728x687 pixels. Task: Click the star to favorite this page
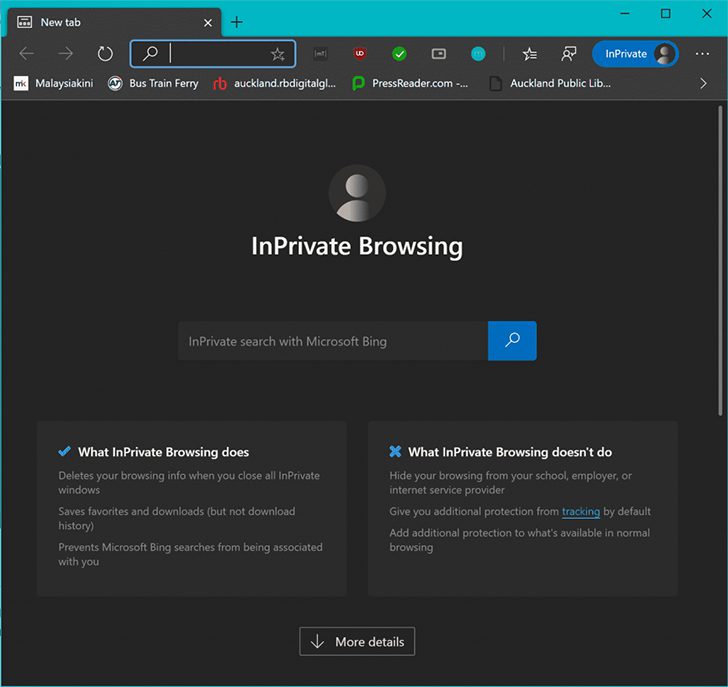coord(278,54)
